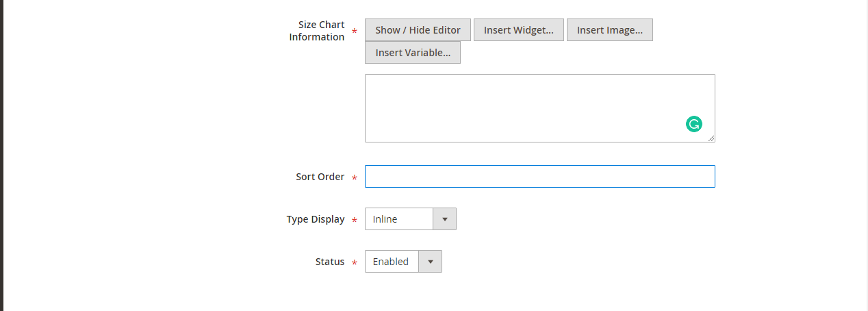Viewport: 868px width, 311px height.
Task: Click the dark admin sidebar strip
Action: (1, 155)
